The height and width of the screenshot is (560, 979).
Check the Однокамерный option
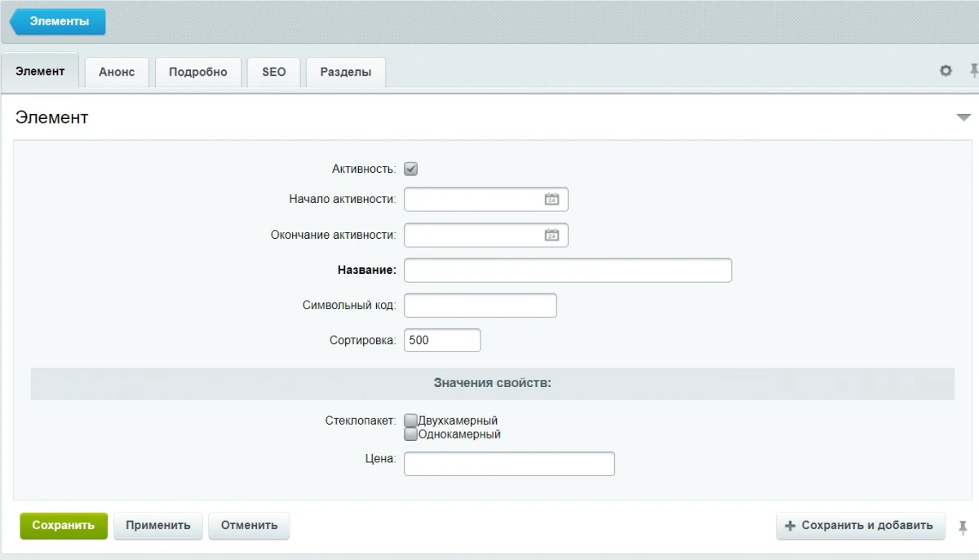pyautogui.click(x=410, y=434)
